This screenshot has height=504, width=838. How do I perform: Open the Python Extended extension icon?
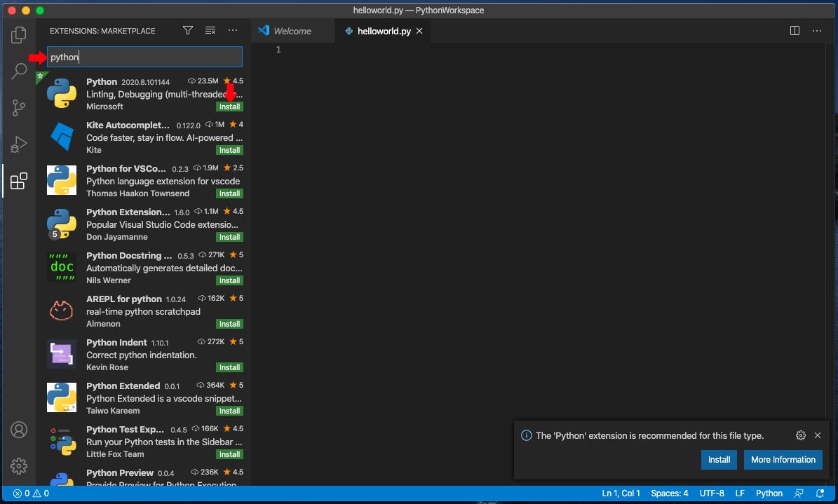[x=62, y=397]
